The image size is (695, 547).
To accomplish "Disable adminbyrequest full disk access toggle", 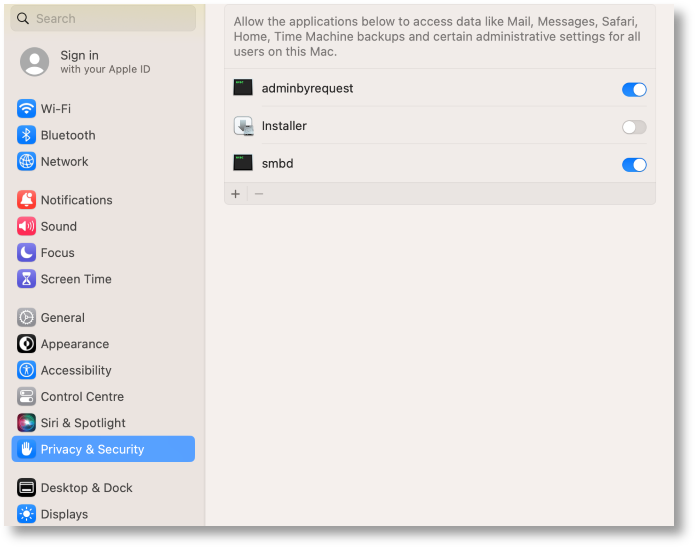I will point(634,90).
